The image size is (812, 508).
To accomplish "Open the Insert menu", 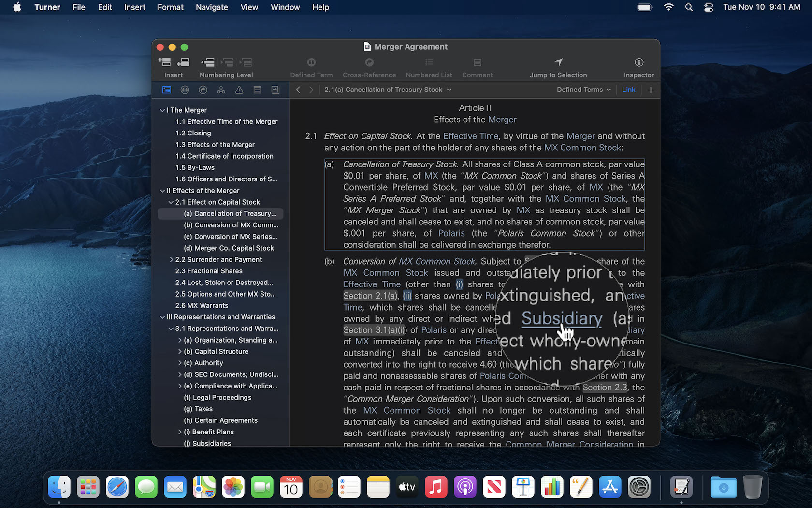I will coord(135,7).
